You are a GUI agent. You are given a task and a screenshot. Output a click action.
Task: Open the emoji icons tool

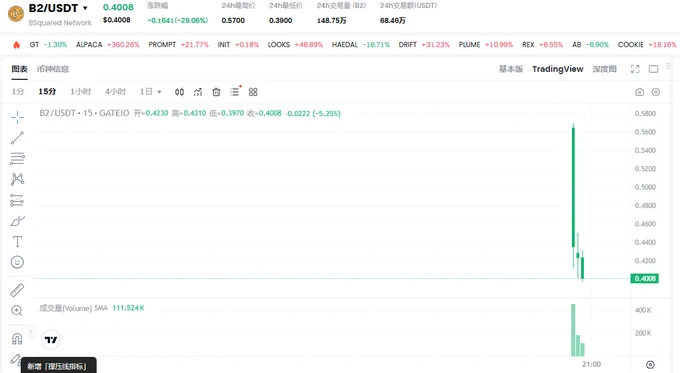coord(17,262)
